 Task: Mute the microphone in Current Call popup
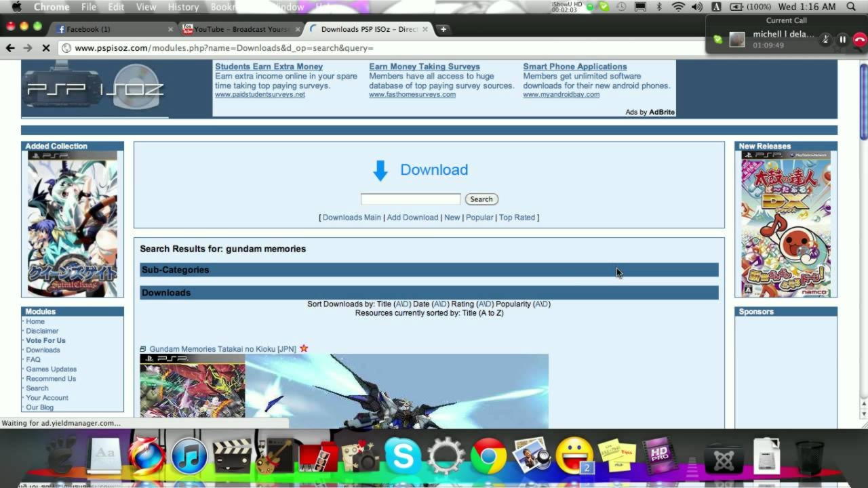point(825,39)
